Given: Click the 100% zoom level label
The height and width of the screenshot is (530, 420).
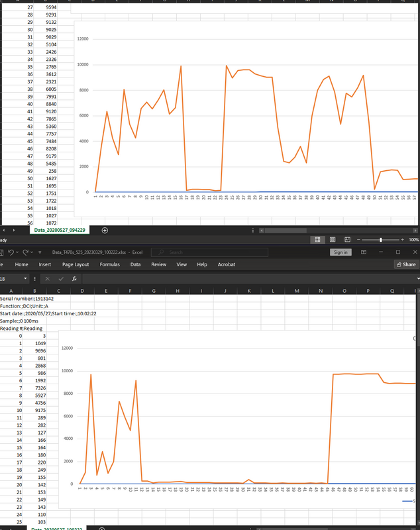Looking at the screenshot, I should point(413,240).
